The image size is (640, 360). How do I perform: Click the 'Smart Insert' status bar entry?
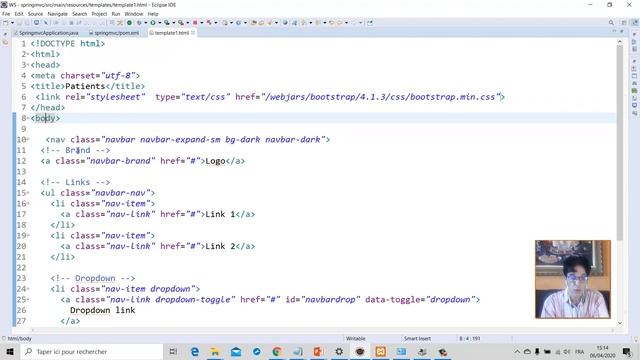[x=417, y=338]
